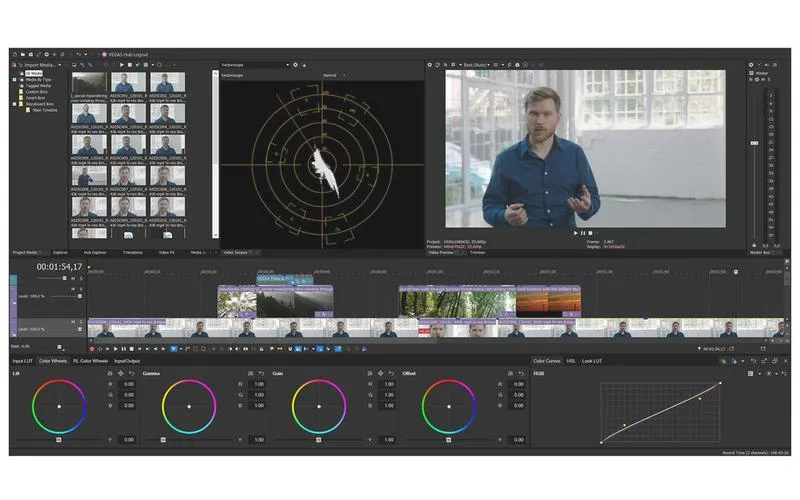Select the aerial landscape media thumbnail
The width and height of the screenshot is (800, 500).
pyautogui.click(x=89, y=82)
